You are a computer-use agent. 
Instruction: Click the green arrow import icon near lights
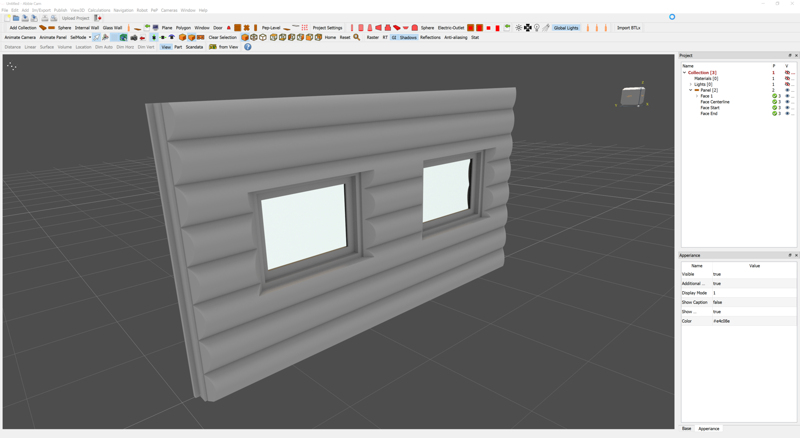point(507,28)
